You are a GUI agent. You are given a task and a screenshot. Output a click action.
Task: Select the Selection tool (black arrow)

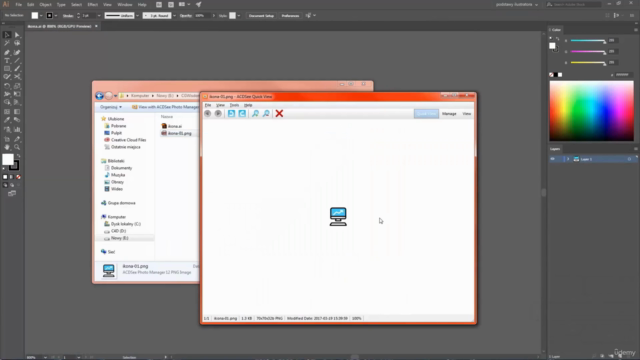pos(7,35)
